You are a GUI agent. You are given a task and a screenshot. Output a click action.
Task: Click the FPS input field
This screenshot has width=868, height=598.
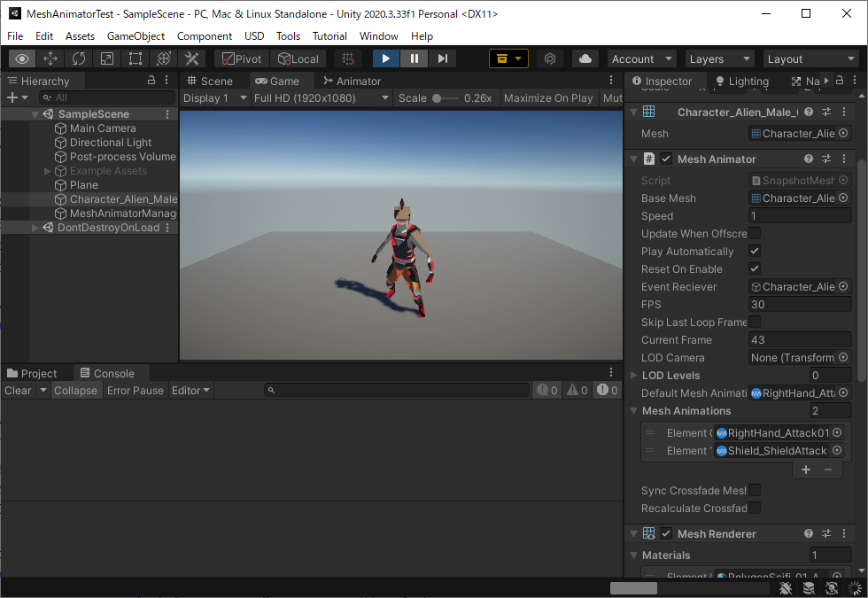(799, 304)
